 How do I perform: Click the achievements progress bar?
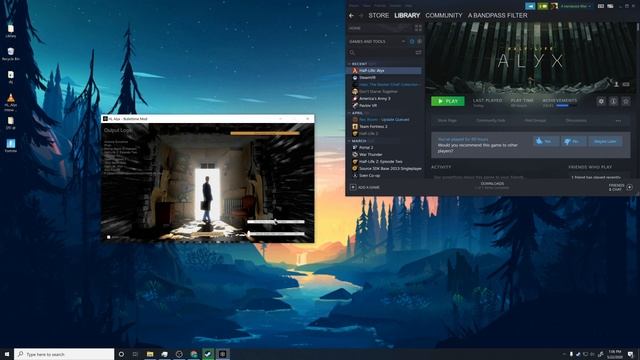tap(567, 106)
